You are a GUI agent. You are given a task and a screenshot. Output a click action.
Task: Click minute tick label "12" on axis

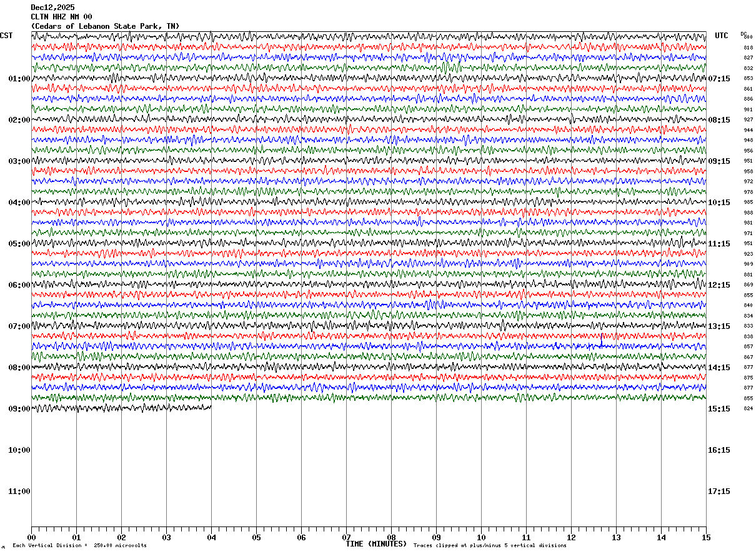pos(571,538)
